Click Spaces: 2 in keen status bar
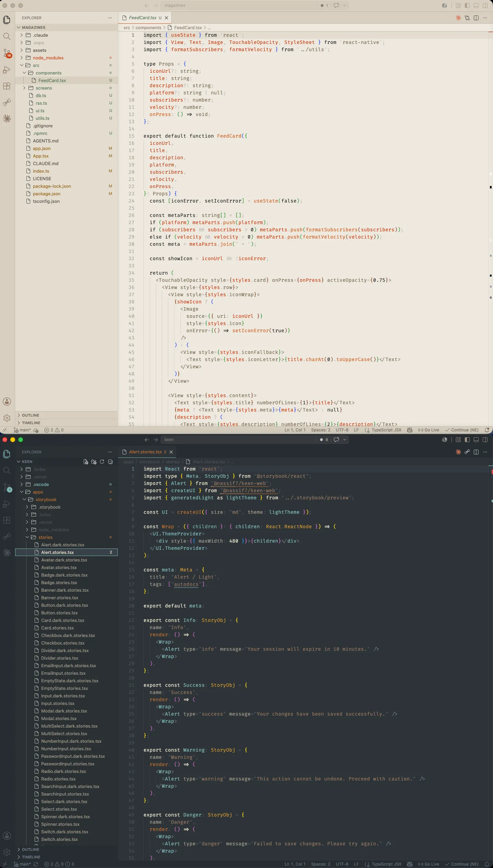The width and height of the screenshot is (493, 868). [321, 864]
